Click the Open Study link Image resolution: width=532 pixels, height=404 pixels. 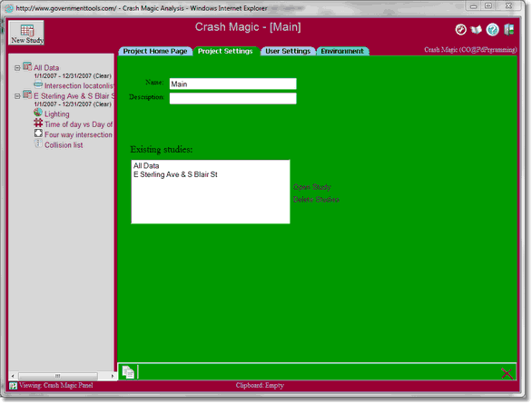[311, 187]
